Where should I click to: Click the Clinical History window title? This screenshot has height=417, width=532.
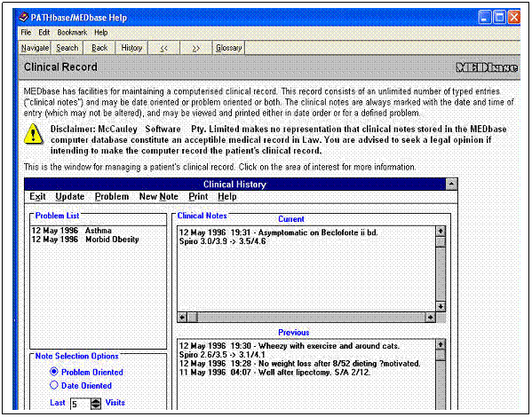(x=234, y=184)
